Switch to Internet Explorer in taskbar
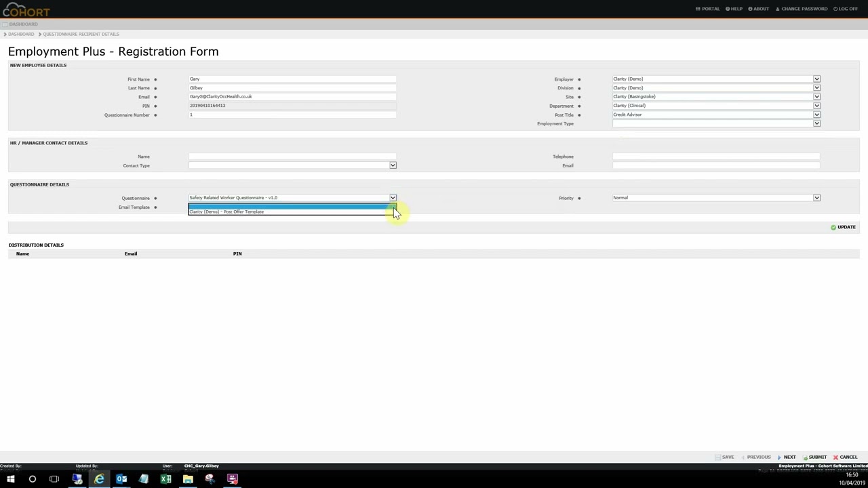Screen dimensions: 868x488 pyautogui.click(x=99, y=479)
